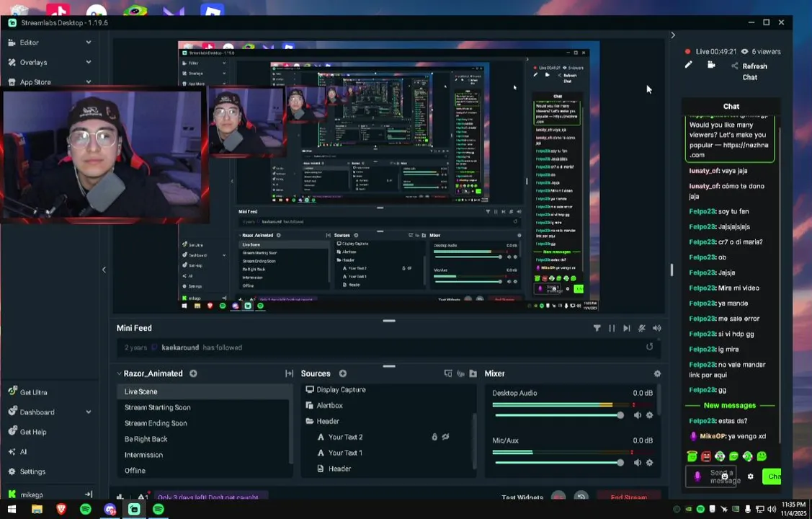Collapse the left sidebar arrow
This screenshot has height=519, width=812.
point(104,270)
